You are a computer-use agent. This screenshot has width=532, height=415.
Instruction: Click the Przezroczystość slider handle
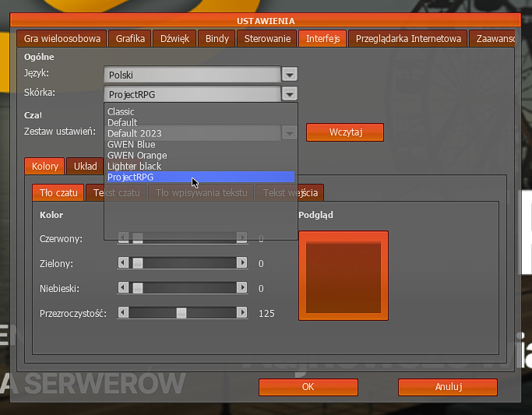(181, 312)
